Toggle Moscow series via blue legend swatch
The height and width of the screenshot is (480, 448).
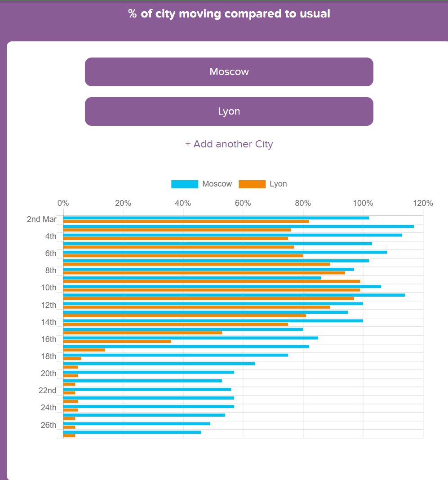click(x=185, y=184)
